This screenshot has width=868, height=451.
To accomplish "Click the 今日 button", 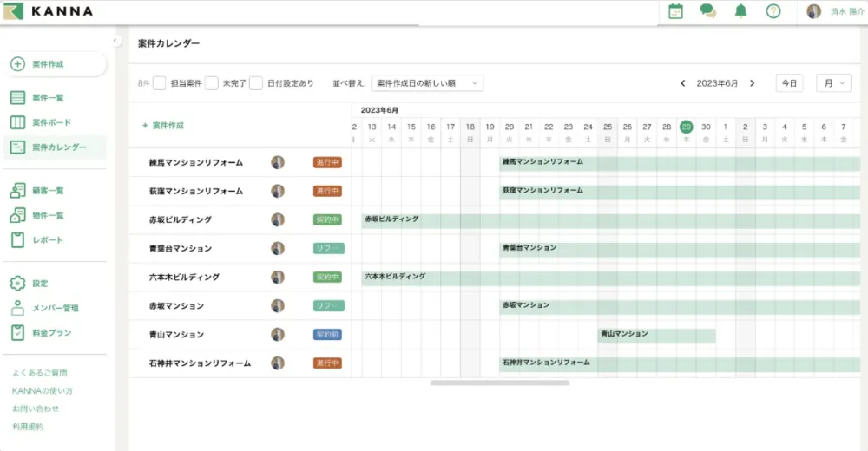I will coord(789,83).
